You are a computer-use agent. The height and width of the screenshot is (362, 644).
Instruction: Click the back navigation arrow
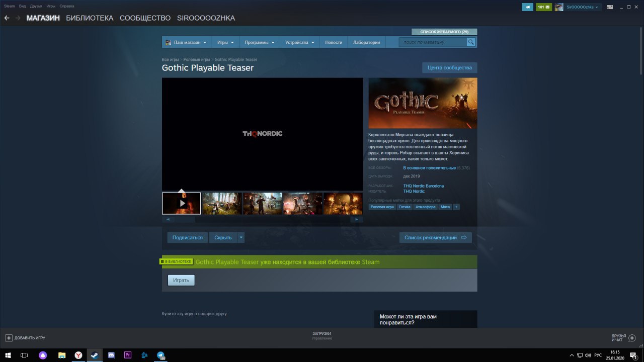point(7,18)
